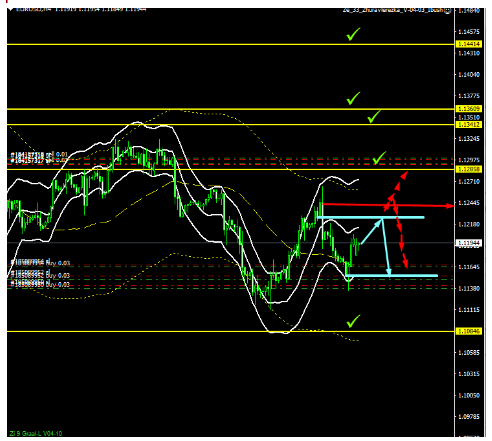Click the yellow 1.12858 price level label
Image resolution: width=492 pixels, height=441 pixels.
tap(469, 169)
